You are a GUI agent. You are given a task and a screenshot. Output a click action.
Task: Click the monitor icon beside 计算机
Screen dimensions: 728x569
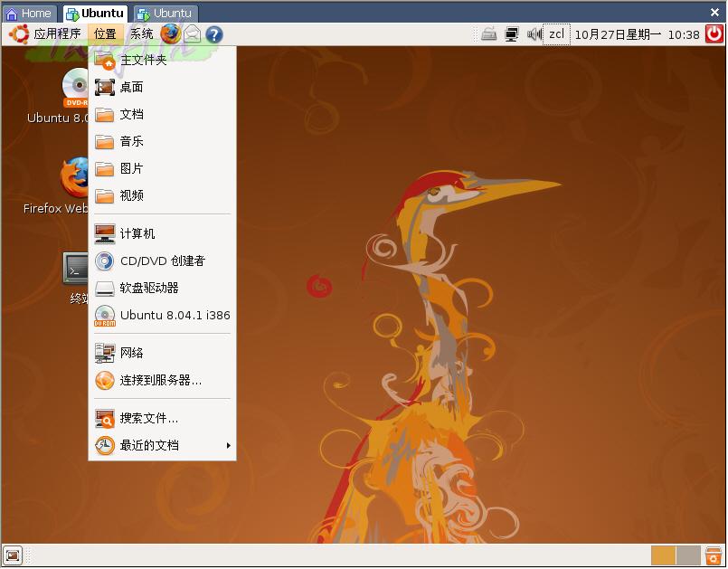105,233
